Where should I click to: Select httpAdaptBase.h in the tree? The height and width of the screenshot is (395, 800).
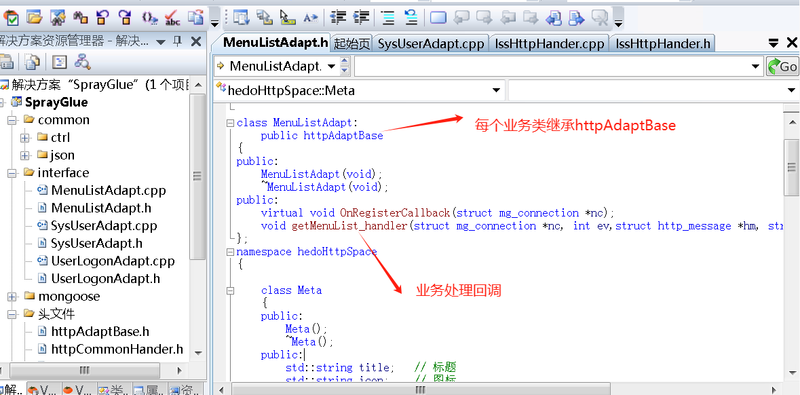click(100, 332)
